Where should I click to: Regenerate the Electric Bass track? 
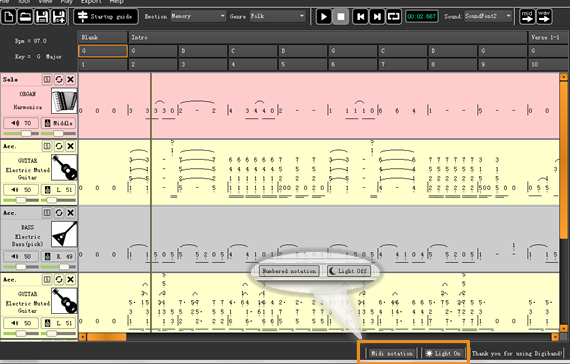[x=59, y=213]
